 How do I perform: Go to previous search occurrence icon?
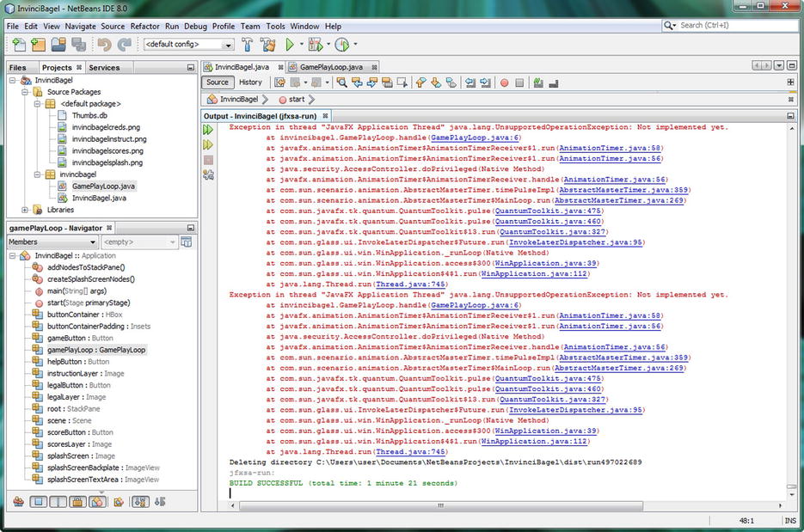pos(357,83)
